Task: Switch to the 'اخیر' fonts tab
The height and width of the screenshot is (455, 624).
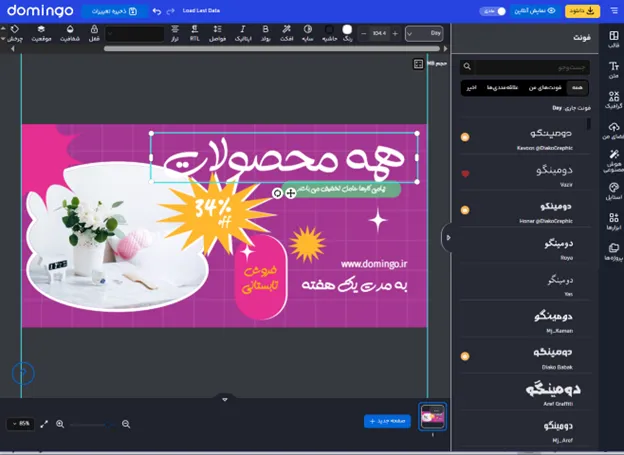Action: coord(469,88)
